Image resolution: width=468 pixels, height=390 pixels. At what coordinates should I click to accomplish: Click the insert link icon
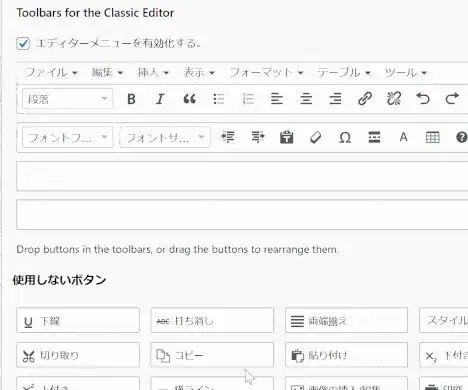pyautogui.click(x=365, y=99)
